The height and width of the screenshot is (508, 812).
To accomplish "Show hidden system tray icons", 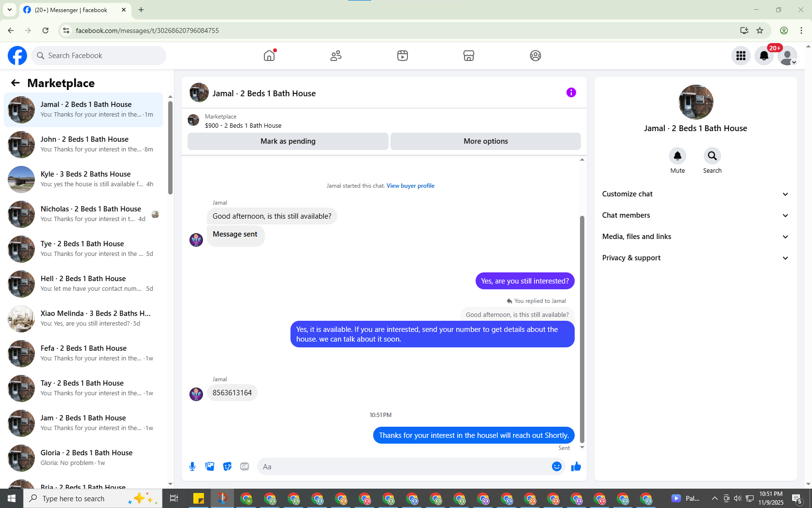I will point(714,498).
